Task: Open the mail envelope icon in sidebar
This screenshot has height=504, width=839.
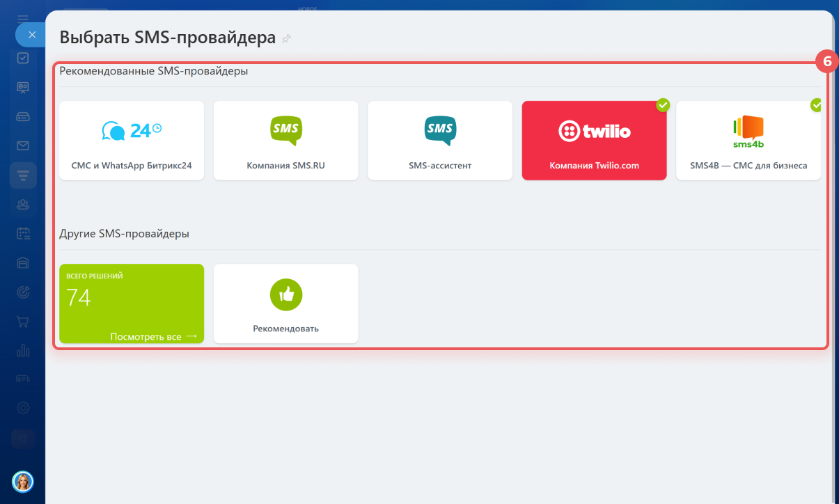Action: (x=23, y=145)
